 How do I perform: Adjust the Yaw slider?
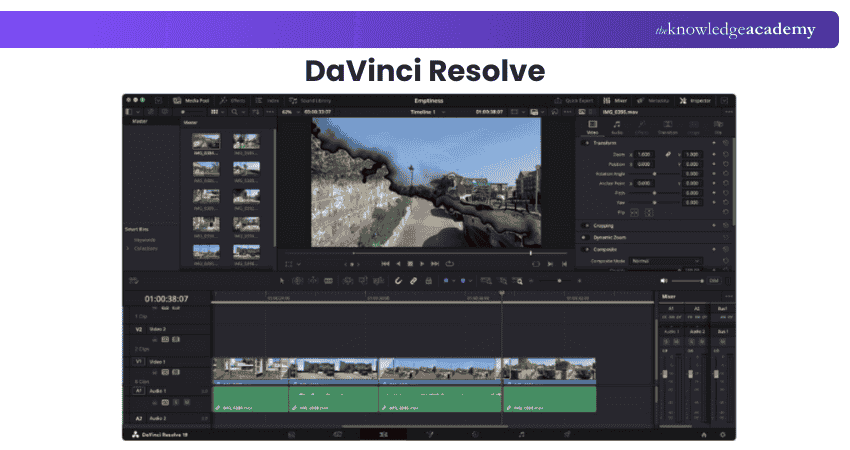coord(655,202)
